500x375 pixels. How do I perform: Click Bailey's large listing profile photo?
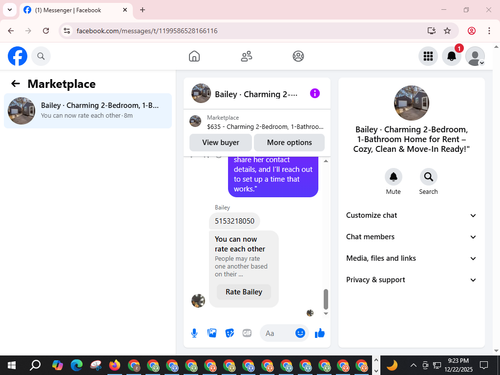411,103
